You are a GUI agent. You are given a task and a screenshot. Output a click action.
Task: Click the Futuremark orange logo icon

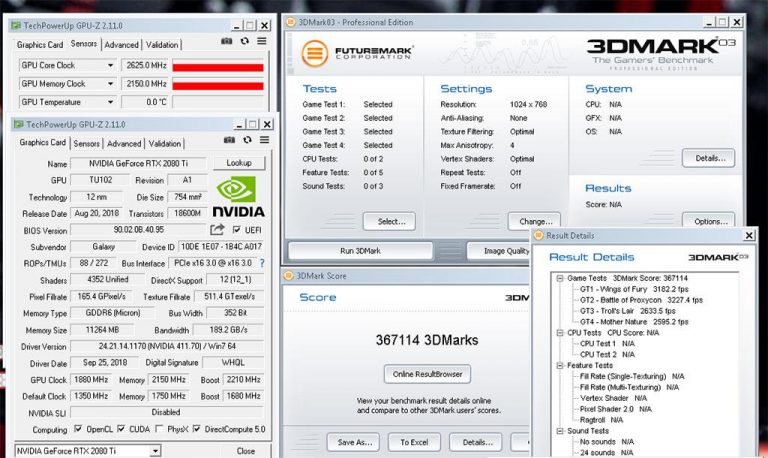[314, 53]
